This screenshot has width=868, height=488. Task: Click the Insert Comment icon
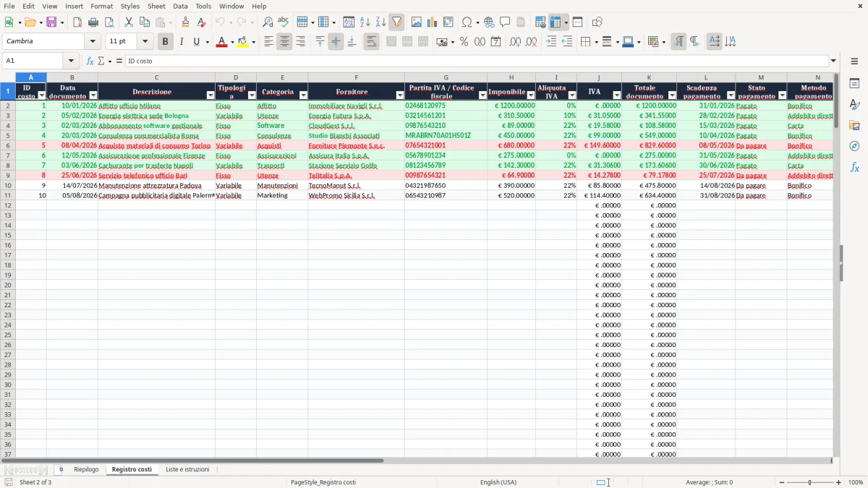pos(505,22)
